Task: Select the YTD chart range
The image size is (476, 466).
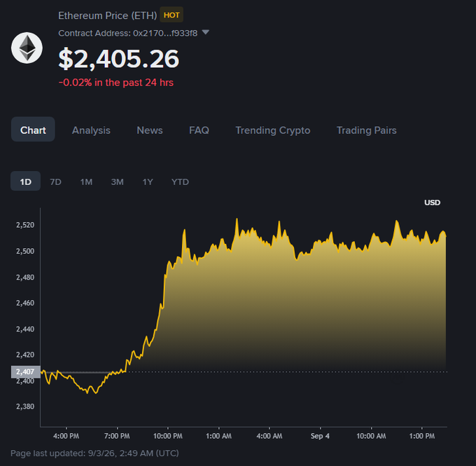Action: (180, 181)
